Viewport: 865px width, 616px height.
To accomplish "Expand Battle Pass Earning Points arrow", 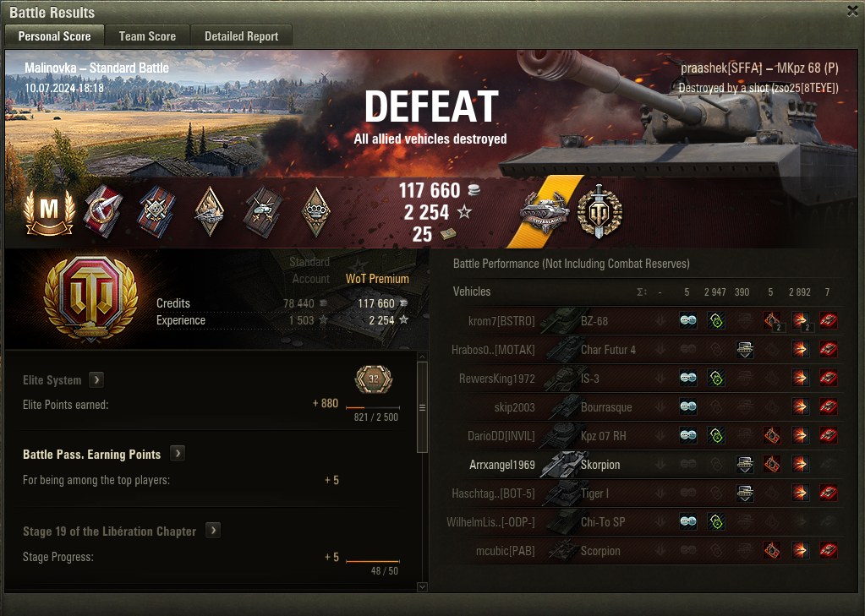I will [178, 453].
